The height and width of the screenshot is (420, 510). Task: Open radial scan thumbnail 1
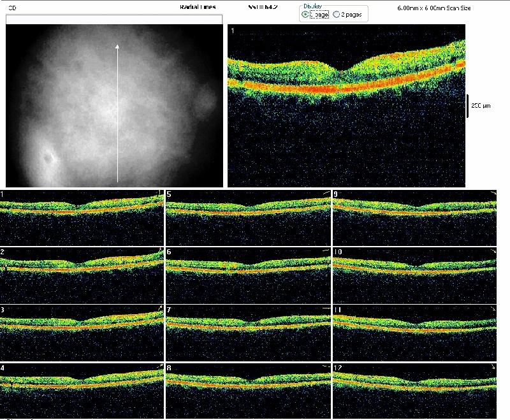82,217
